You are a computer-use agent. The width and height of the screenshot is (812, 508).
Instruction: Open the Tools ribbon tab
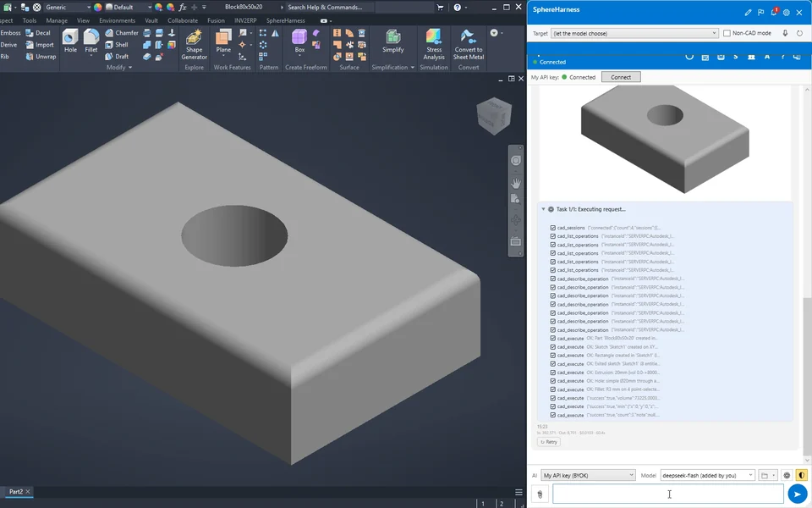pyautogui.click(x=30, y=20)
